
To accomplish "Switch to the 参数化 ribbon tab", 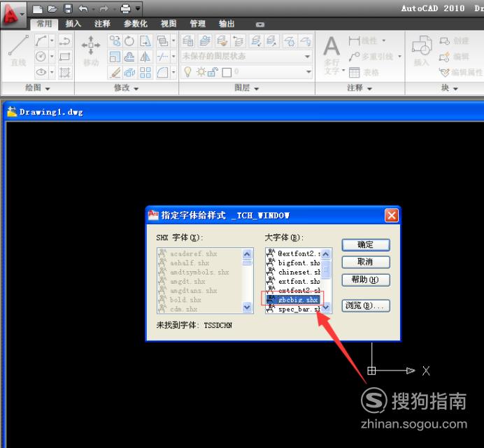I will click(136, 24).
